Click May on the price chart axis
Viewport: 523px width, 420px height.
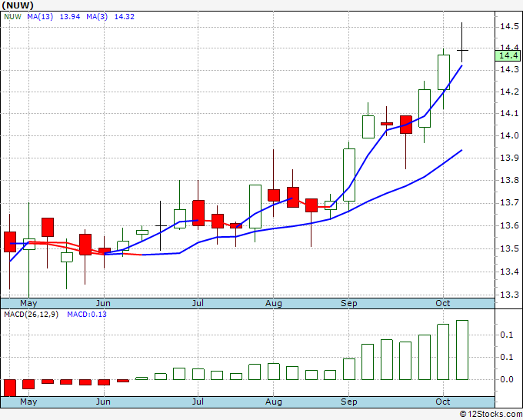point(28,304)
